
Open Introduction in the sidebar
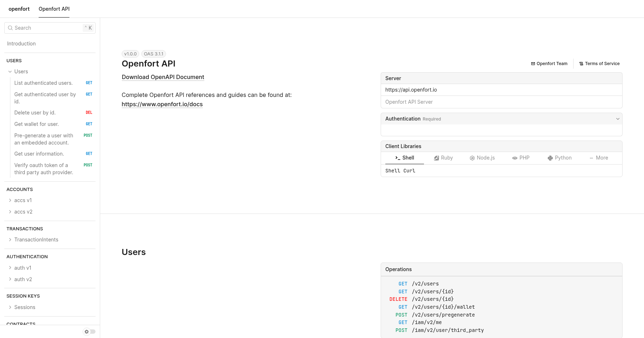(x=21, y=44)
